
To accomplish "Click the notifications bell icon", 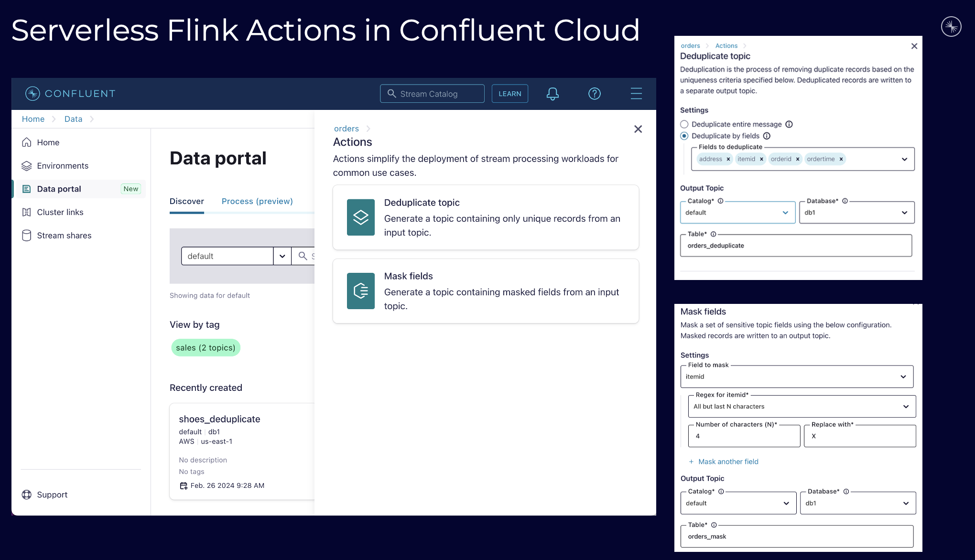I will [x=552, y=94].
